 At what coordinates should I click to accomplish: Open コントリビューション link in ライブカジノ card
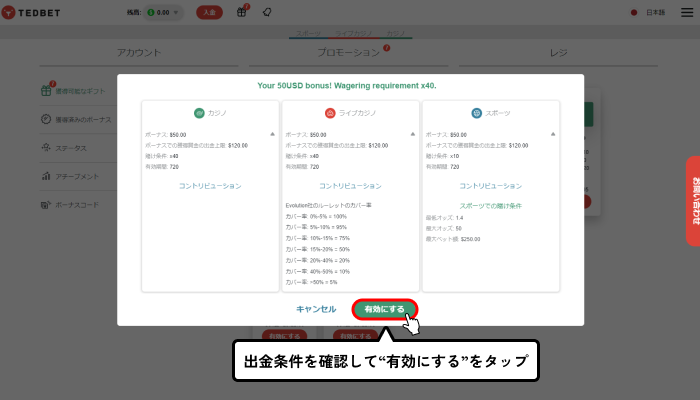coord(350,186)
